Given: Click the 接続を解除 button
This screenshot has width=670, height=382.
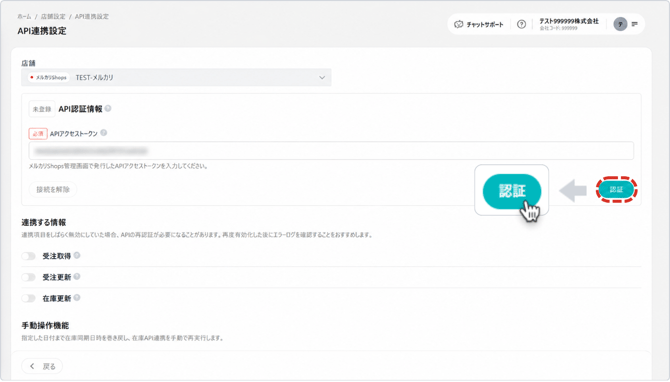Looking at the screenshot, I should [53, 189].
